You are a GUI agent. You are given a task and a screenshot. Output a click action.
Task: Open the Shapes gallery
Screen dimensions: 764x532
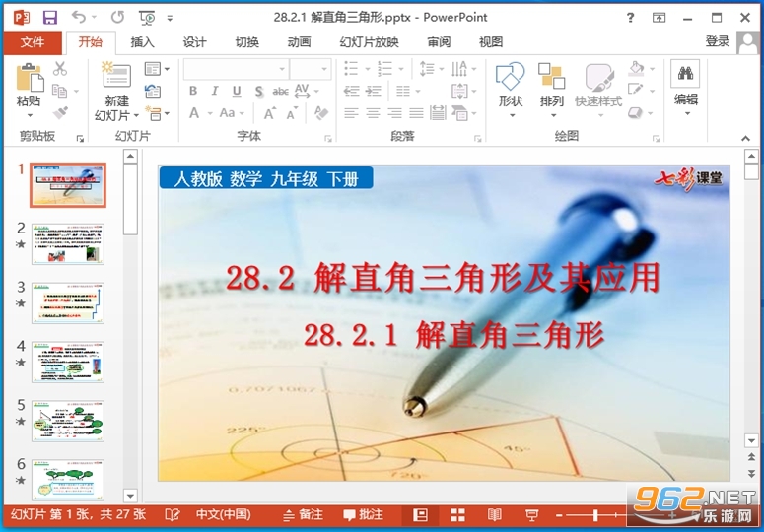pos(510,90)
